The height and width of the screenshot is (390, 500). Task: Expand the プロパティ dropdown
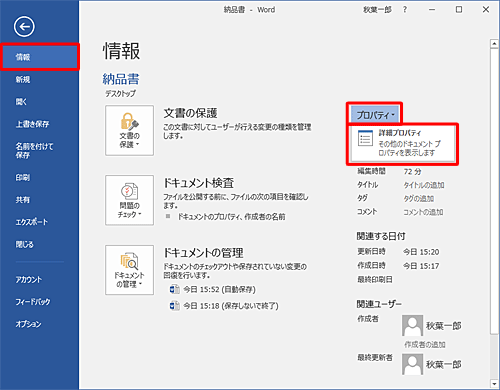pos(375,115)
